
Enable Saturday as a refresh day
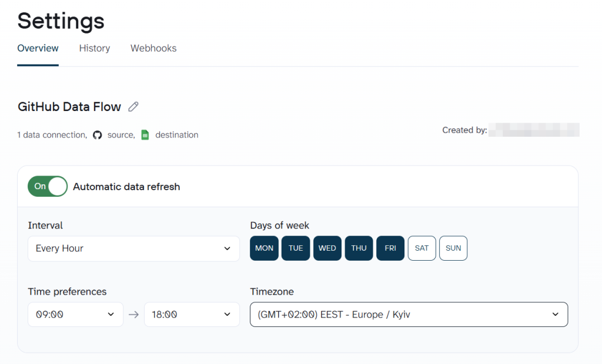coord(422,248)
